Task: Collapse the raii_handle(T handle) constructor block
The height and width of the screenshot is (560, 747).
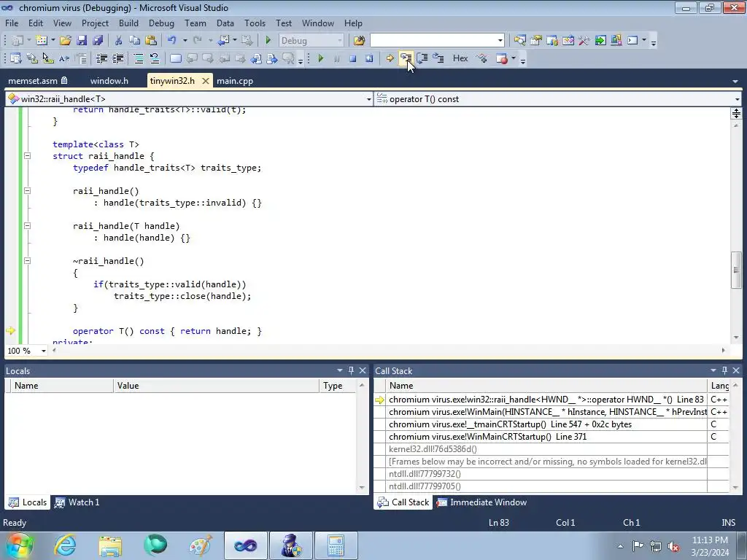Action: [x=28, y=226]
